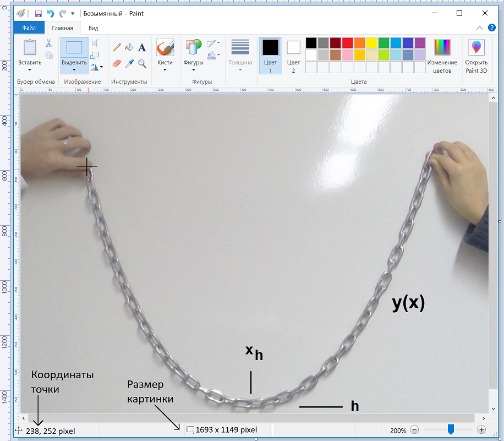504x441 pixels.
Task: Select the Fill with color (bucket) tool
Action: [129, 47]
